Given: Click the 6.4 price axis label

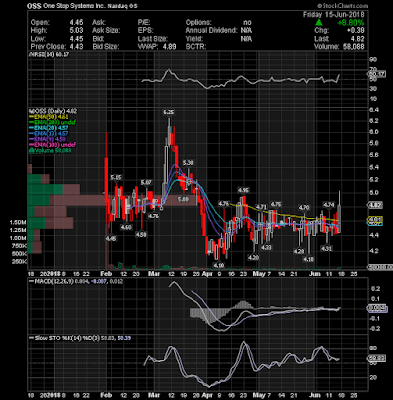Looking at the screenshot, I should 373,110.
